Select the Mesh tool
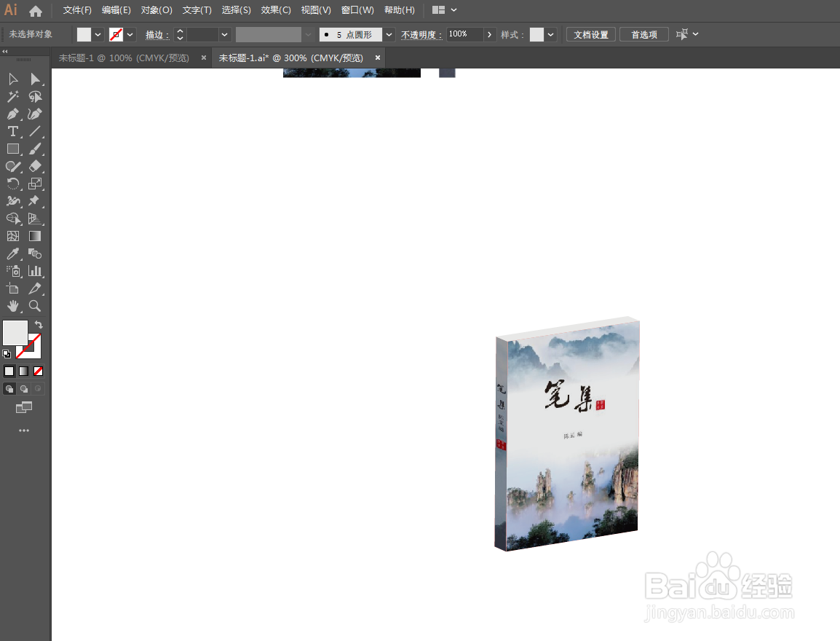The width and height of the screenshot is (840, 641). pos(13,236)
